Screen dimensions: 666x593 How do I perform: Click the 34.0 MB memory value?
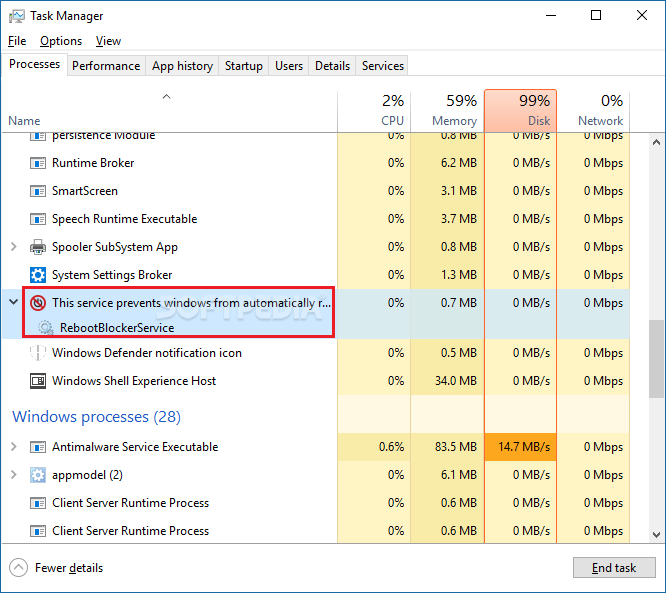tap(456, 381)
